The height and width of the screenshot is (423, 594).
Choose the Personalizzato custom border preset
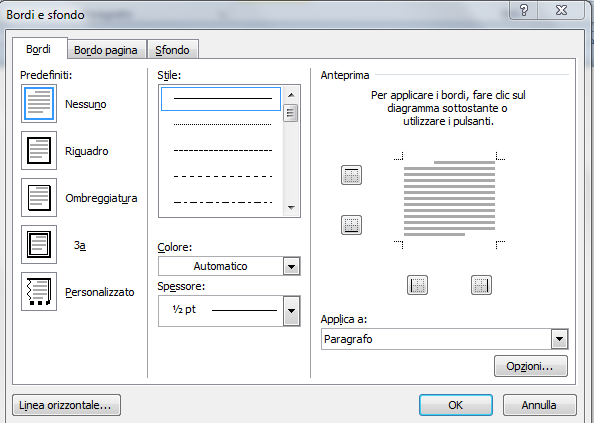pos(39,292)
